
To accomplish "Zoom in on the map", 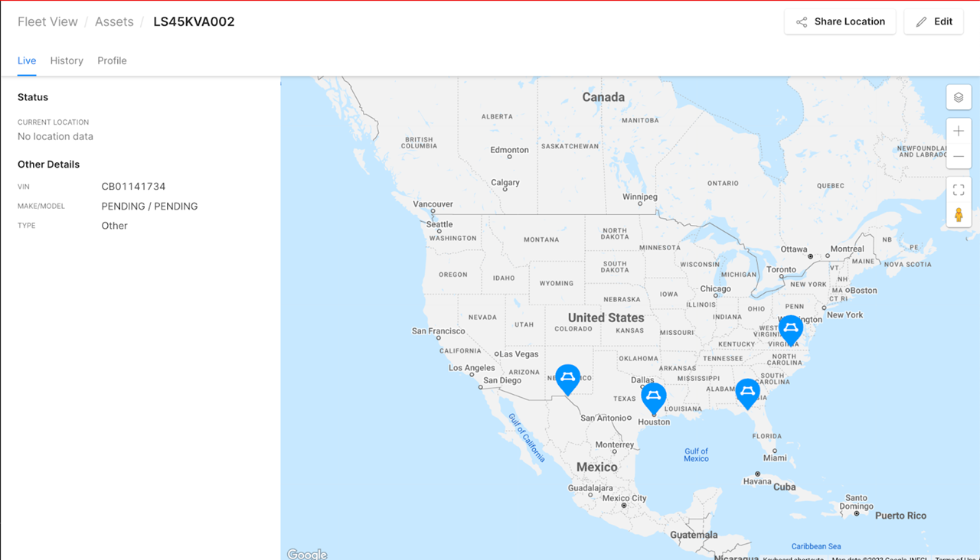I will point(959,131).
